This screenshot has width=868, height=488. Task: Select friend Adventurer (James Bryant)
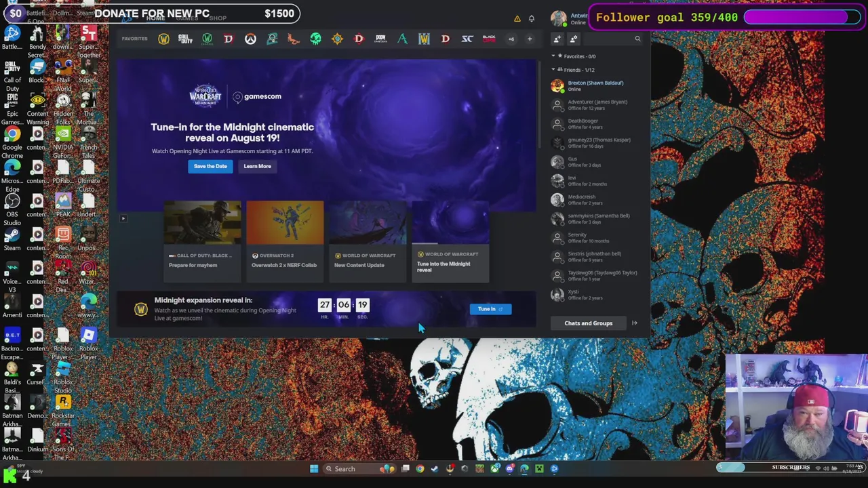tap(595, 105)
